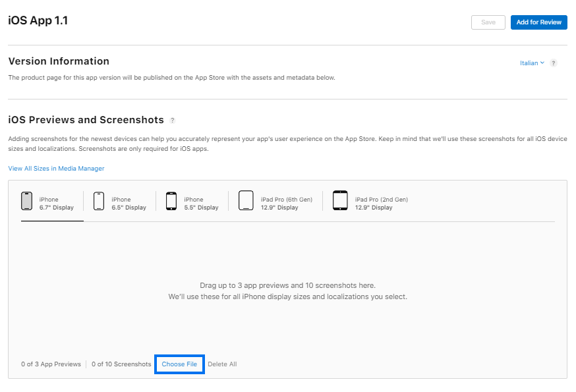The height and width of the screenshot is (392, 576).
Task: Click the iPad Pro 2nd Gen device icon
Action: point(340,201)
